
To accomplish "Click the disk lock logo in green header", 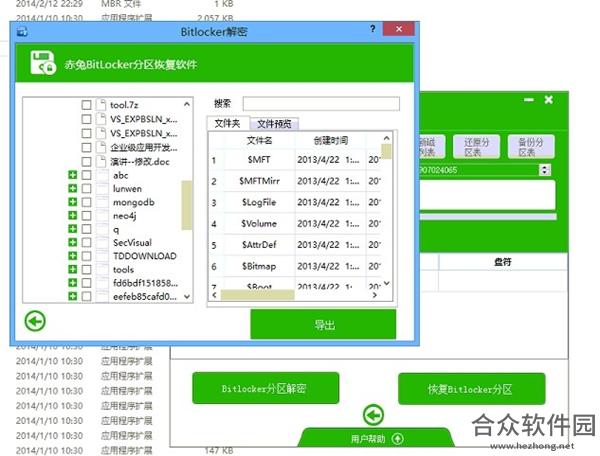I will [x=43, y=63].
